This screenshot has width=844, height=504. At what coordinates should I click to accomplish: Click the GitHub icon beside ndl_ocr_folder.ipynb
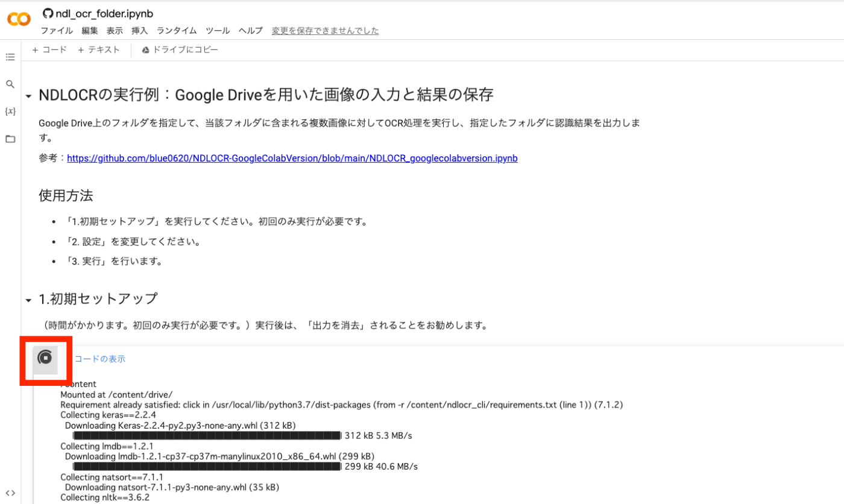point(48,14)
